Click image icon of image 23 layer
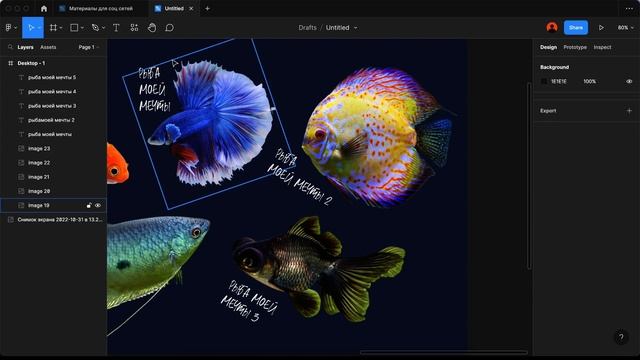This screenshot has width=640, height=360. (x=21, y=149)
